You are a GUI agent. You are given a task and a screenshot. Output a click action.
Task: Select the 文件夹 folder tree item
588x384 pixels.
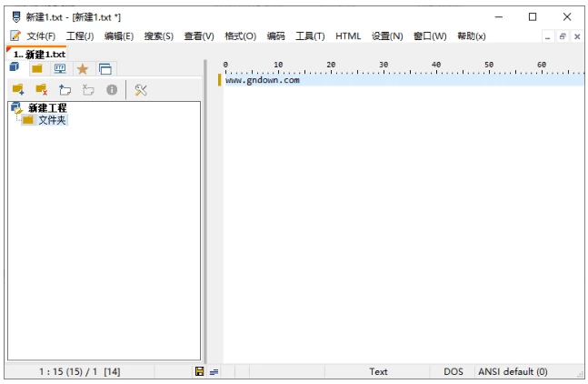tap(51, 120)
